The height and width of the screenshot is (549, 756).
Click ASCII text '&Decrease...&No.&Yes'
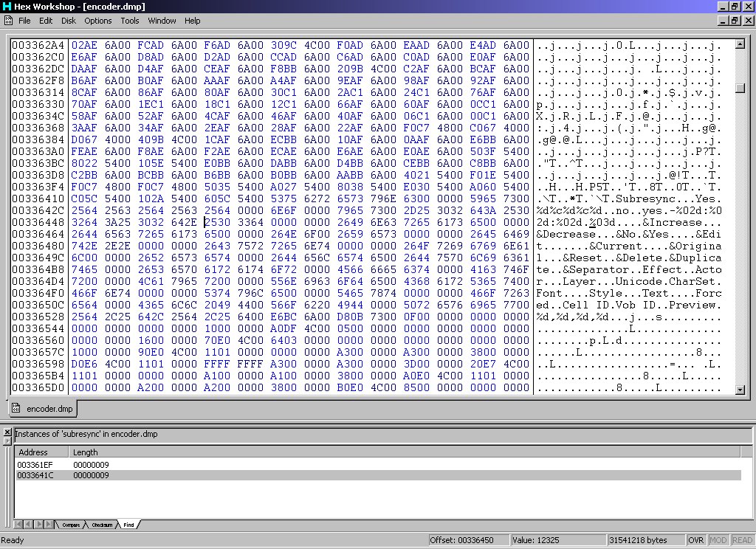(x=602, y=234)
